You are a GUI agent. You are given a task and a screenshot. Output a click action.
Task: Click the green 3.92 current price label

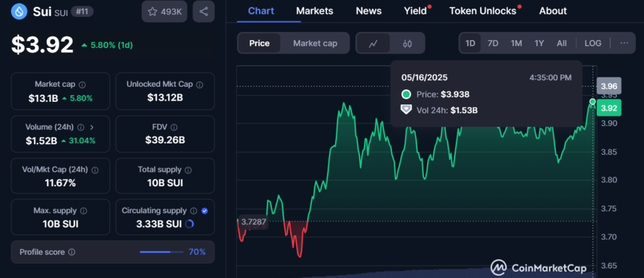(609, 108)
